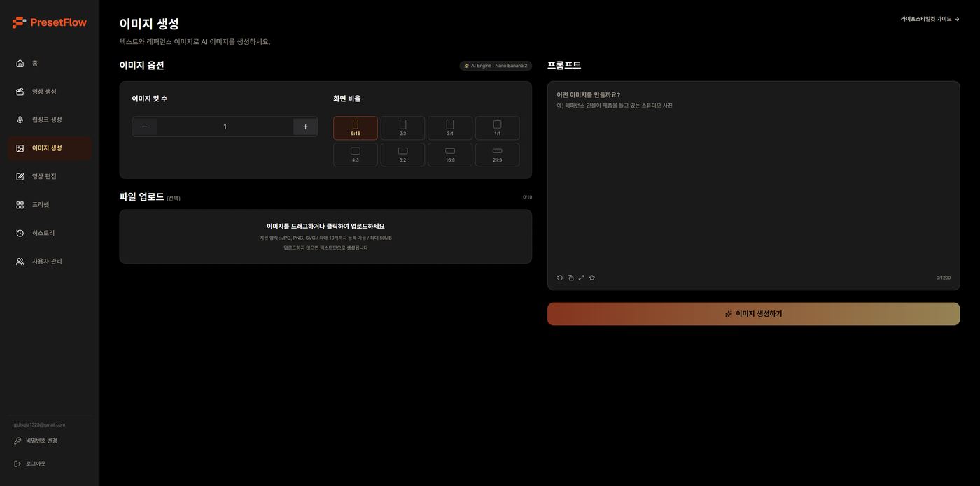Choose the 3:2 aspect ratio
This screenshot has width=980, height=486.
pos(402,155)
